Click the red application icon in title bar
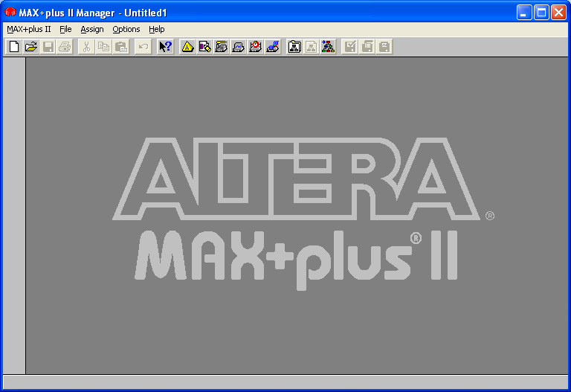Image resolution: width=571 pixels, height=392 pixels. (x=10, y=13)
